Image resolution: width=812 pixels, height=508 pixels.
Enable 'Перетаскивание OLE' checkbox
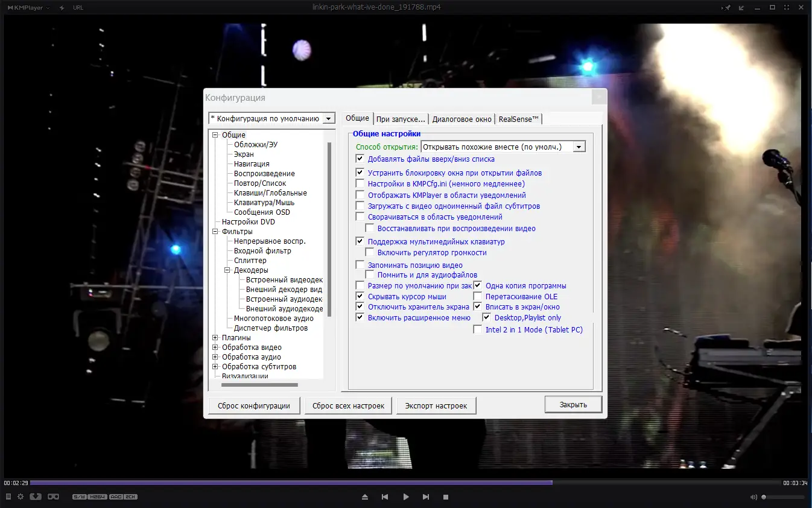point(478,296)
